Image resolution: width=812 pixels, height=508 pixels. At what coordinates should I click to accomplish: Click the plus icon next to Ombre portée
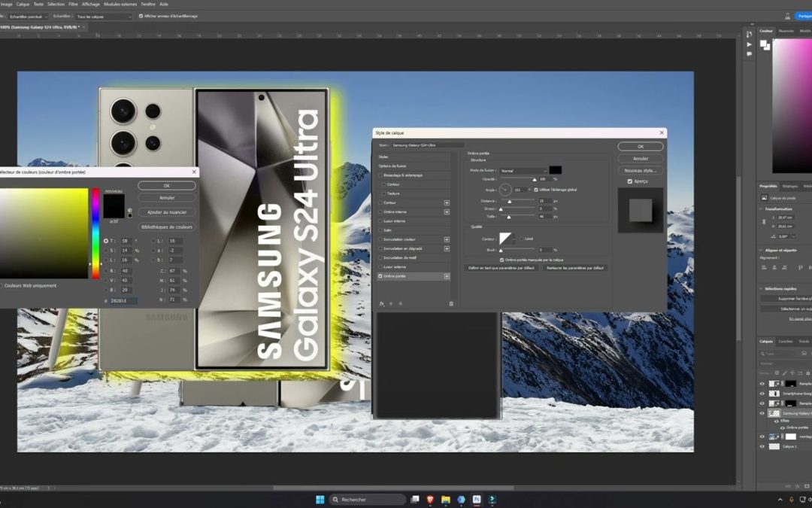click(x=447, y=276)
